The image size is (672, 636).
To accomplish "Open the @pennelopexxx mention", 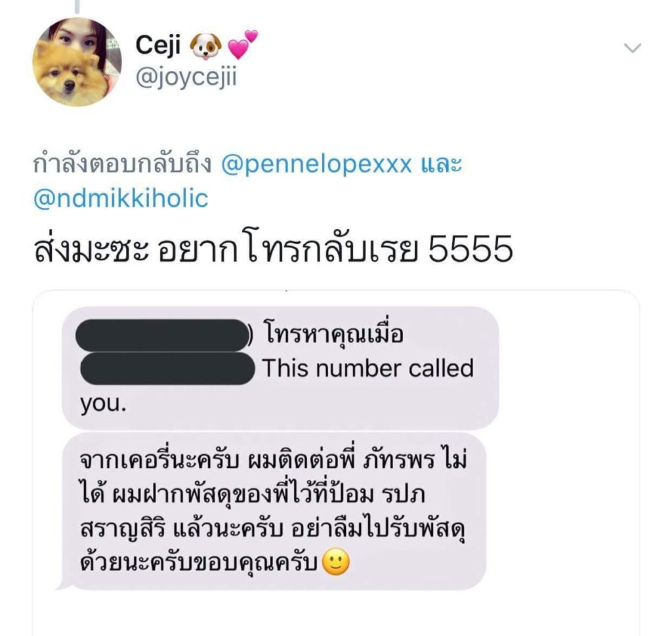I will (x=317, y=164).
